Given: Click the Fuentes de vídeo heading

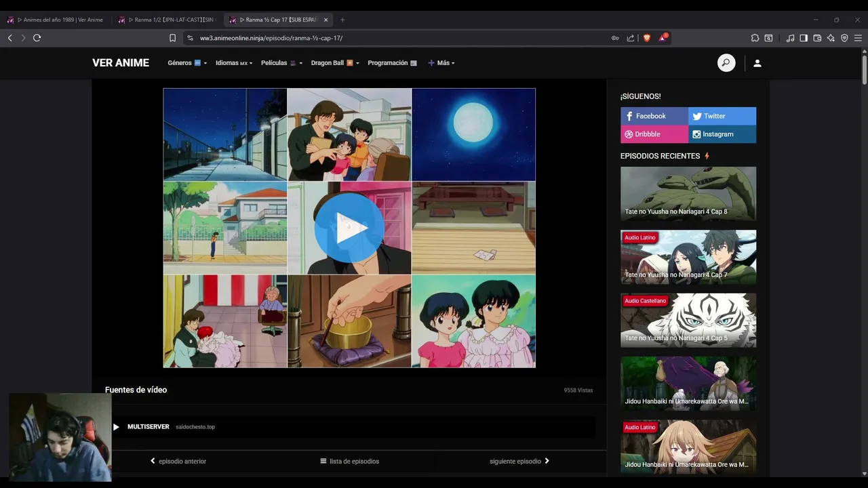Looking at the screenshot, I should pos(136,390).
